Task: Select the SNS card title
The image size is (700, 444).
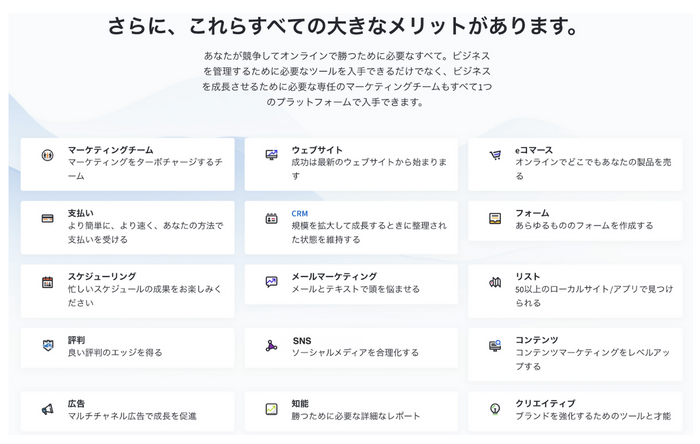Action: (302, 341)
